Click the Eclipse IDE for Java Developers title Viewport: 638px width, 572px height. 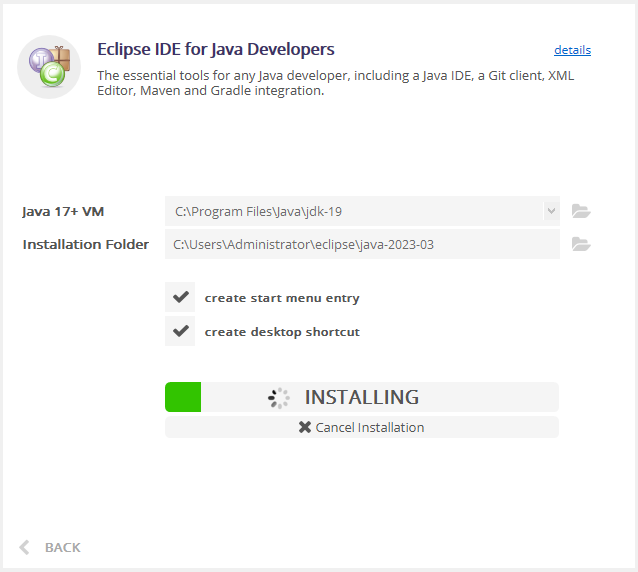(216, 50)
